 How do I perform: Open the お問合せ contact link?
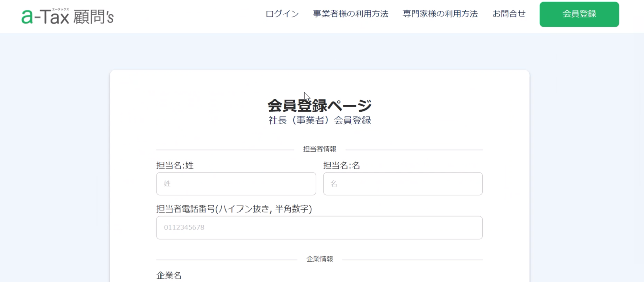(509, 14)
